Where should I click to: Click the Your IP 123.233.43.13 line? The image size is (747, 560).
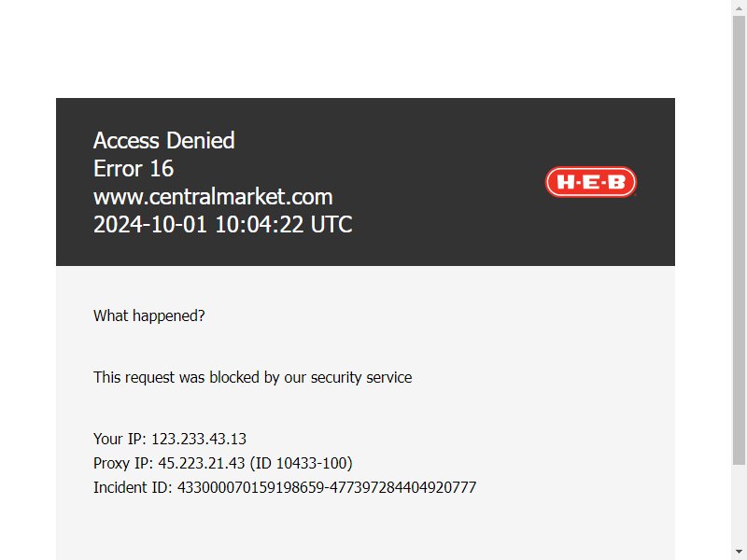(x=170, y=439)
